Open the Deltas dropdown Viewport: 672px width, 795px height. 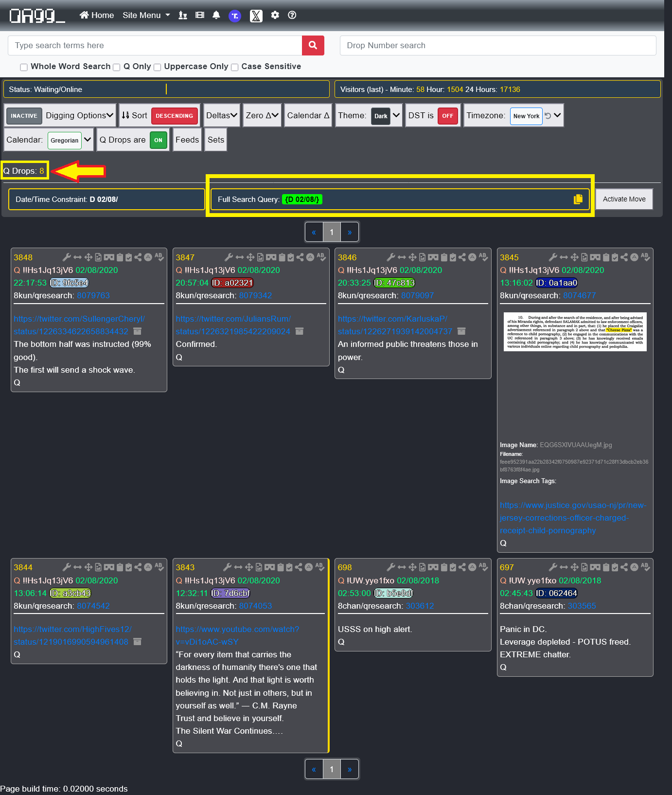pyautogui.click(x=222, y=115)
